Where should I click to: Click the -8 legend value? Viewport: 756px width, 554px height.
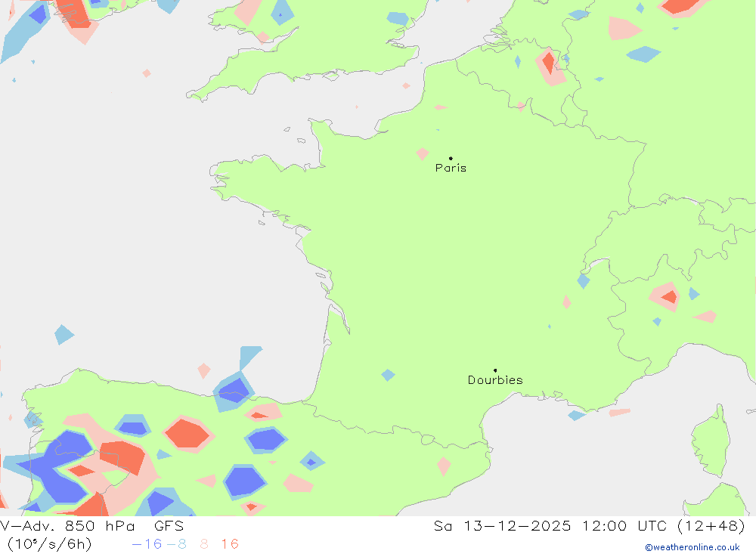(x=176, y=544)
